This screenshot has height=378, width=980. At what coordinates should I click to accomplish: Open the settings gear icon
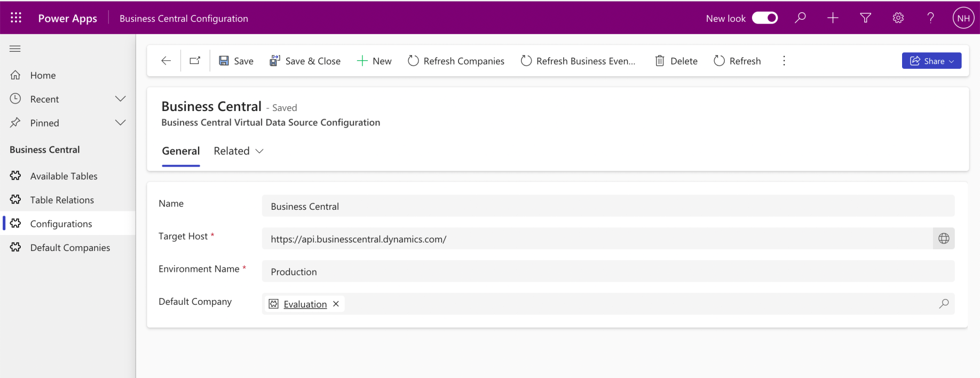pos(898,18)
